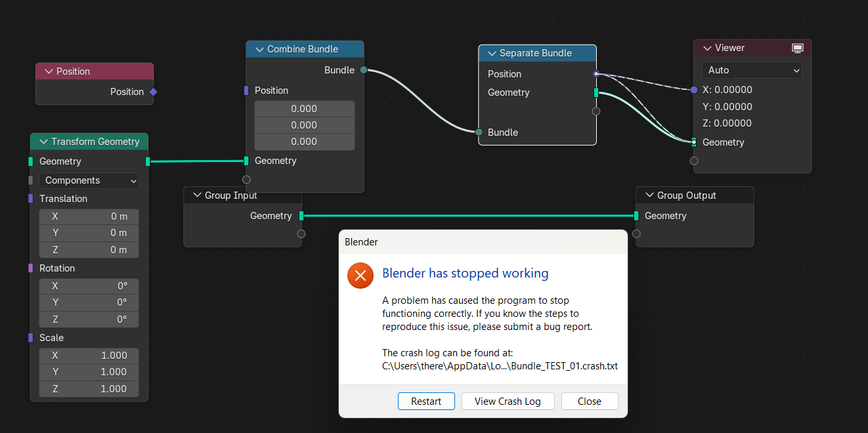The width and height of the screenshot is (868, 433).
Task: Close the Blender crash dialog
Action: (590, 402)
